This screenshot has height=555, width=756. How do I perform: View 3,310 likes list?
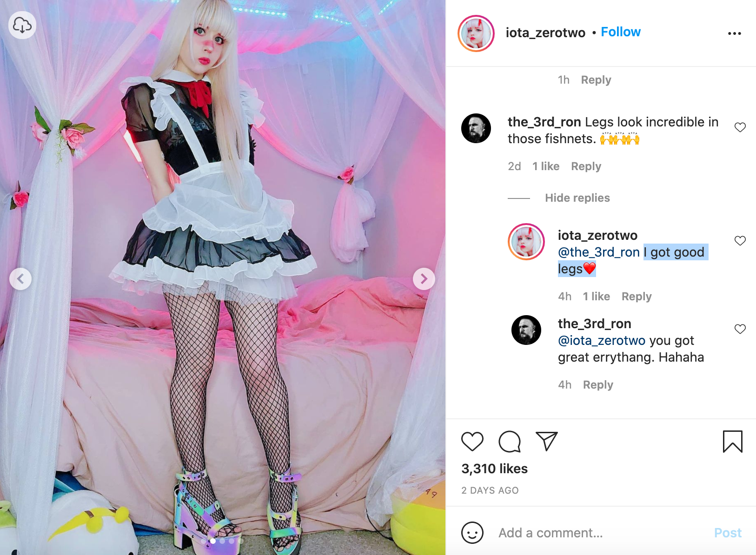(x=494, y=469)
